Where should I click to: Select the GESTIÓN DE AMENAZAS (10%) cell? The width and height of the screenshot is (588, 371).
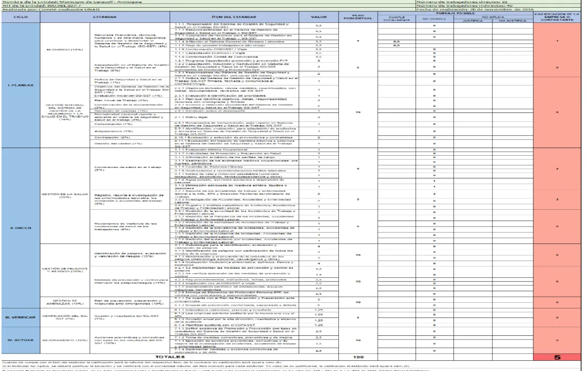point(65,302)
